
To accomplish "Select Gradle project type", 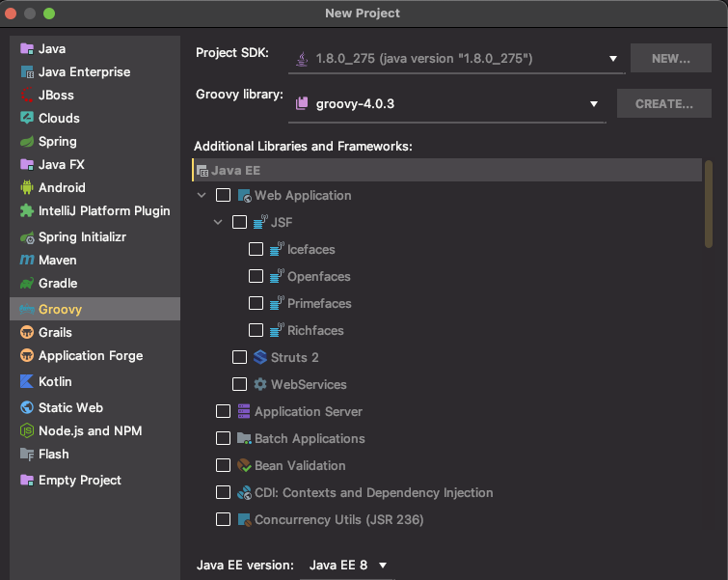I will [x=94, y=284].
